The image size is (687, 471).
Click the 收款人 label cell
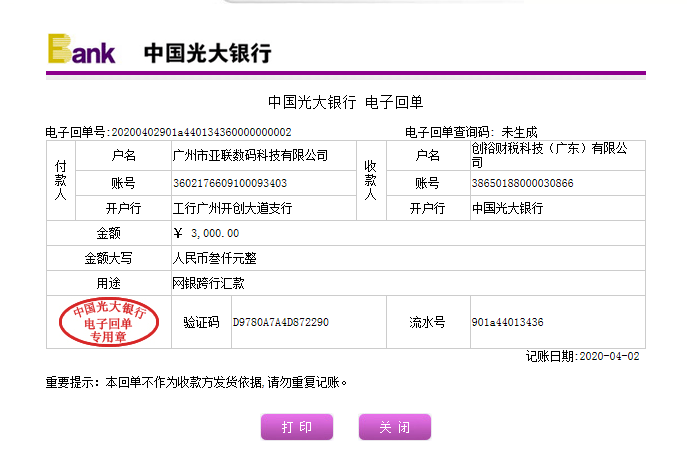(371, 181)
